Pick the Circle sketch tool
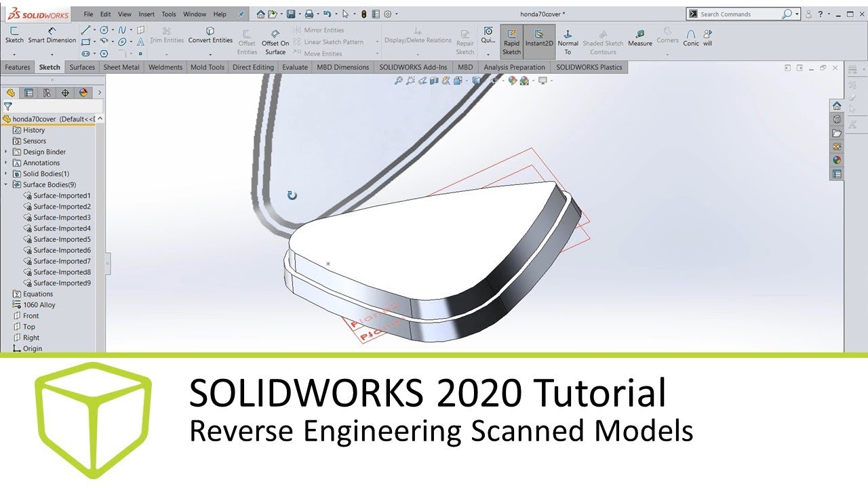This screenshot has height=488, width=868. (x=104, y=30)
